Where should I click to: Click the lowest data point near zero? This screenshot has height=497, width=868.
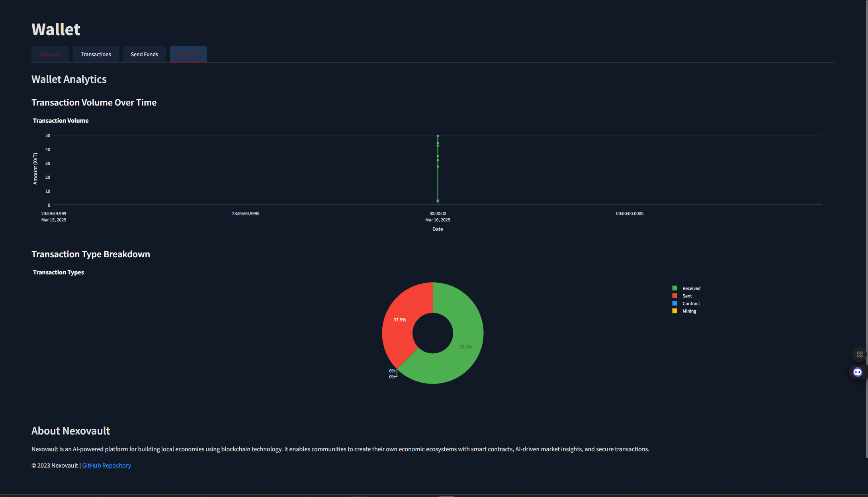tap(438, 201)
